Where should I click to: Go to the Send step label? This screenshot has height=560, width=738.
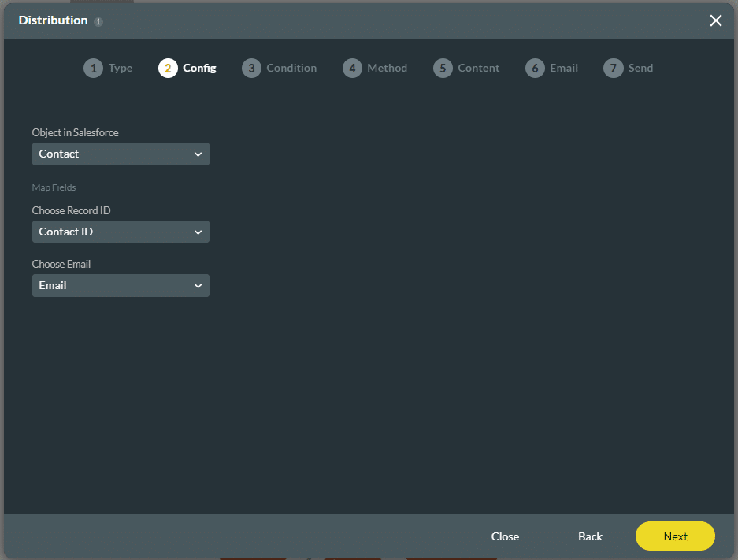pyautogui.click(x=640, y=69)
